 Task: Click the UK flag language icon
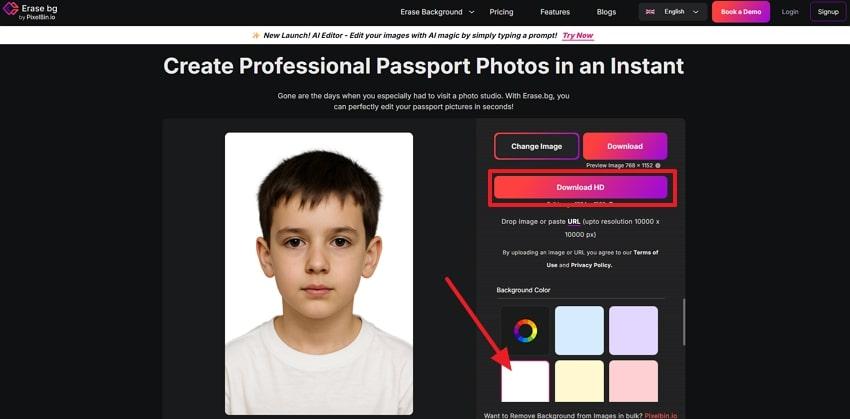pos(650,12)
